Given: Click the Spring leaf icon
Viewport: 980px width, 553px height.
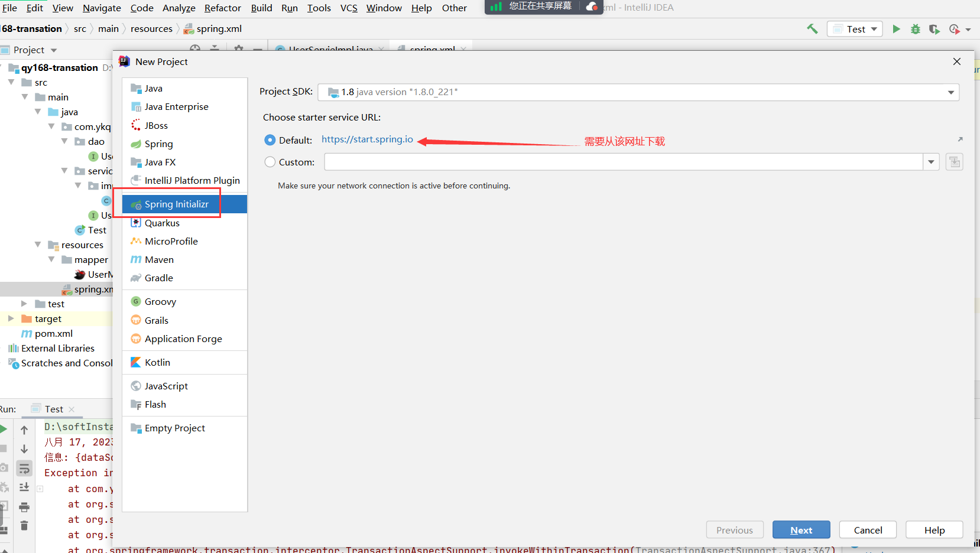Looking at the screenshot, I should tap(136, 144).
